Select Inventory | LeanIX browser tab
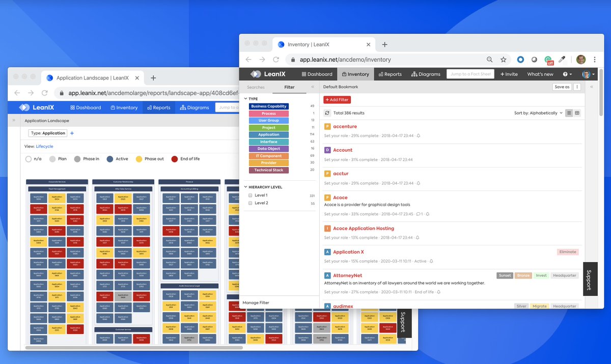Viewport: 611px width, 364px height. point(325,44)
